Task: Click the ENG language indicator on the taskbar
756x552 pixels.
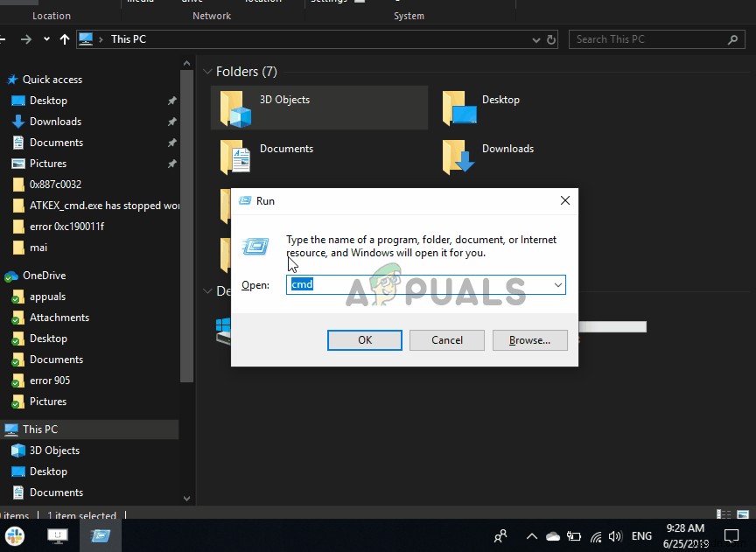Action: [x=641, y=535]
